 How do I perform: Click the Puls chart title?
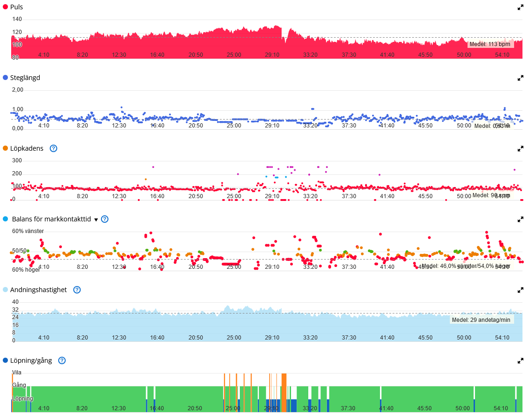coord(17,7)
